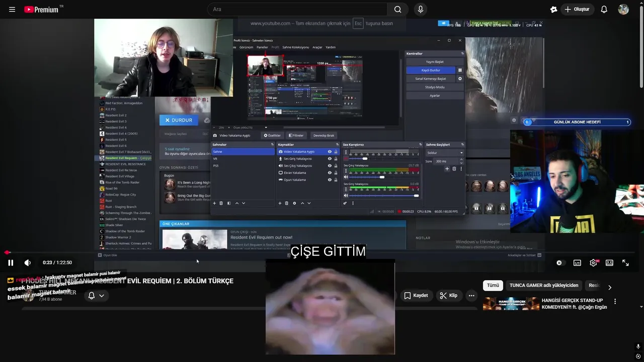Undock Kontroller panel via its float icon
Viewport: 644px width, 362px height.
[462, 53]
